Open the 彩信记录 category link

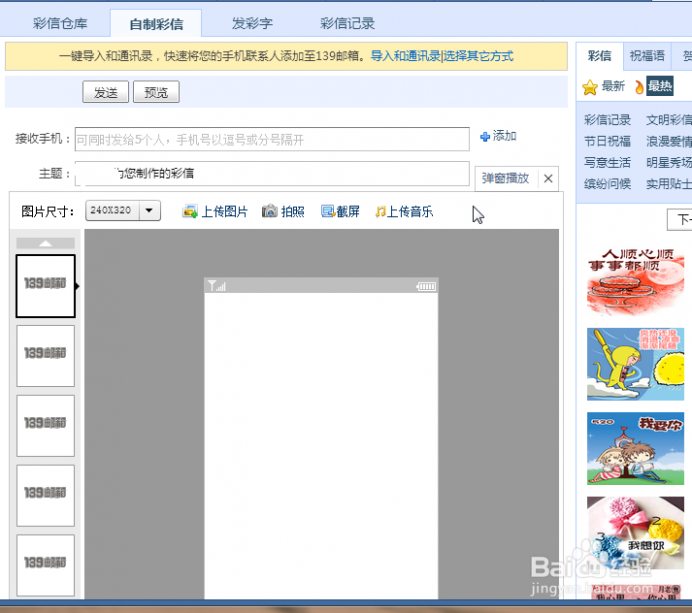[607, 120]
